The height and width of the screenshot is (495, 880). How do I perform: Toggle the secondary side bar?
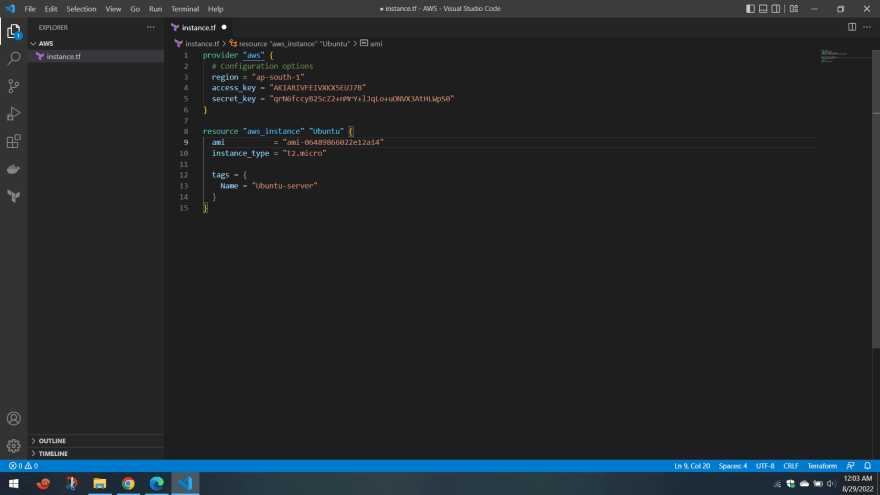(x=776, y=8)
